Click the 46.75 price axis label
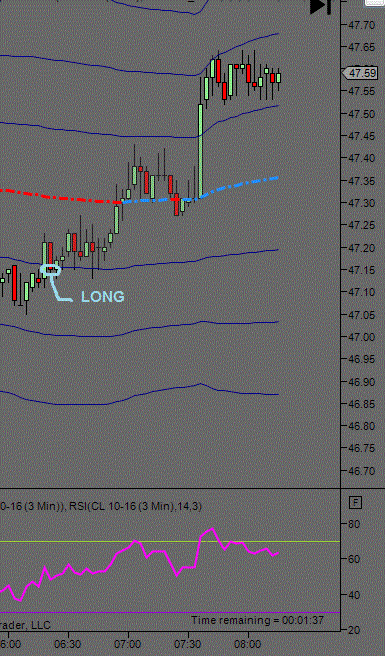 tap(361, 448)
